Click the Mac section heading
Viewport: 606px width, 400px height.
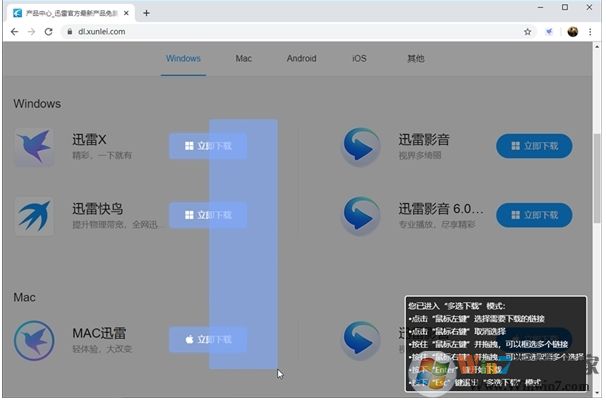[x=24, y=297]
